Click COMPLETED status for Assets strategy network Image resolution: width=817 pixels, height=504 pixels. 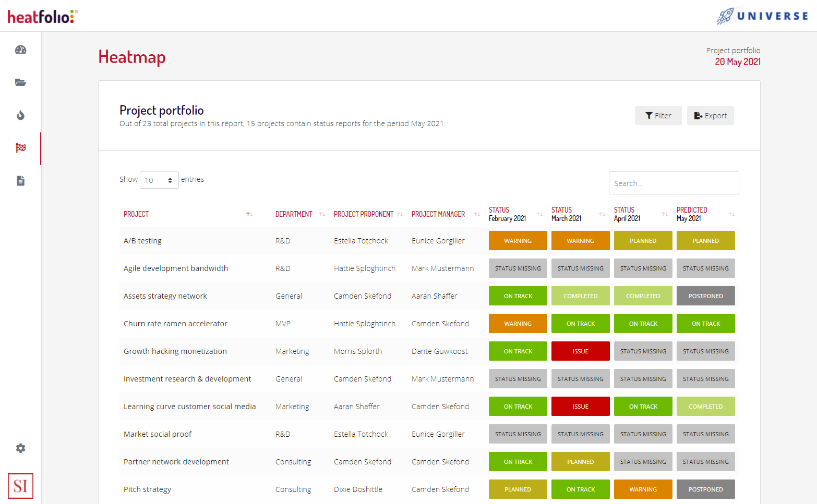point(580,296)
